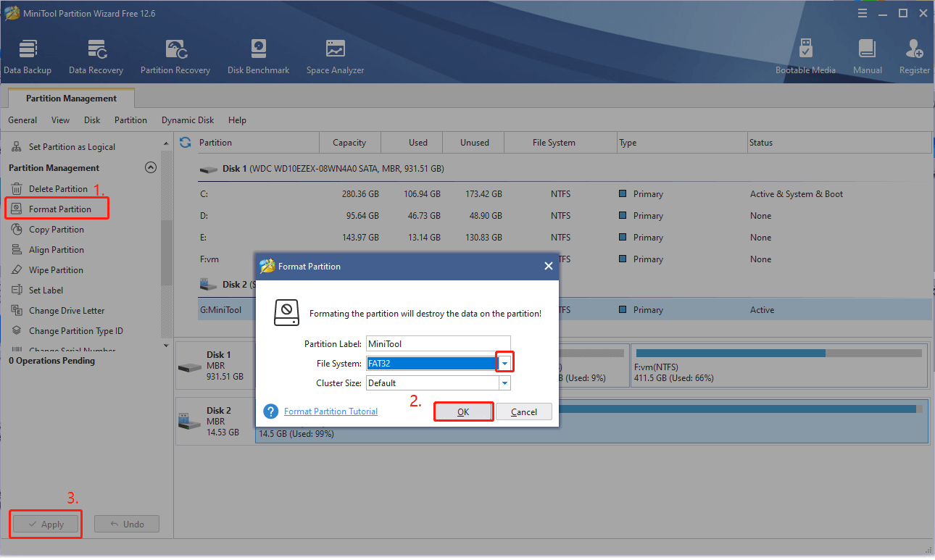The image size is (935, 560).
Task: Sort by the Capacity column header
Action: coord(349,143)
